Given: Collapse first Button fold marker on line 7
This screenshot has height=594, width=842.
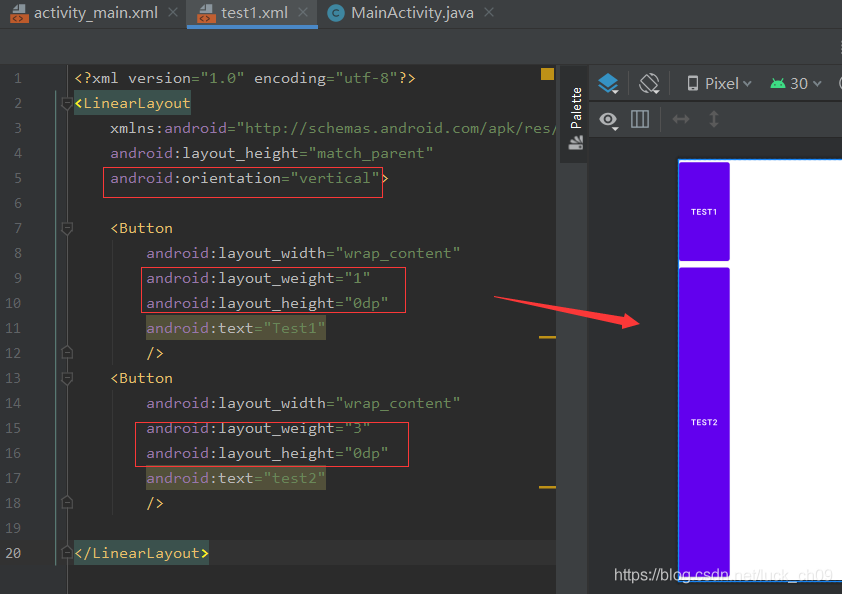Looking at the screenshot, I should tap(67, 228).
